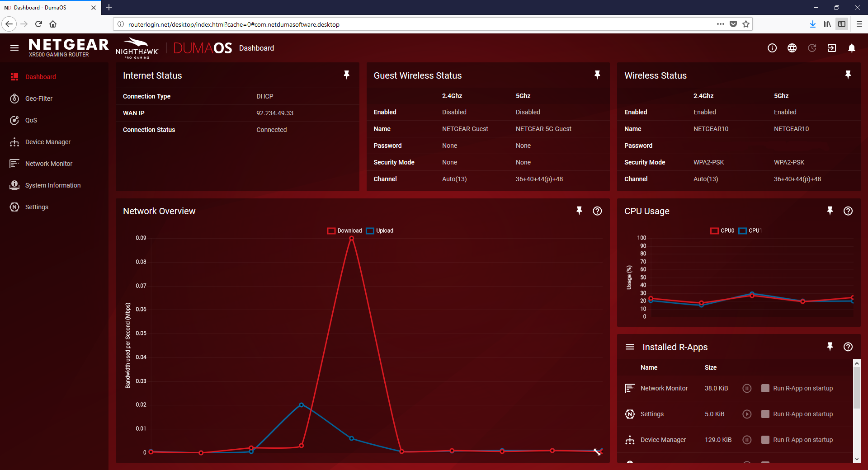Open the browser application menu

click(x=859, y=24)
